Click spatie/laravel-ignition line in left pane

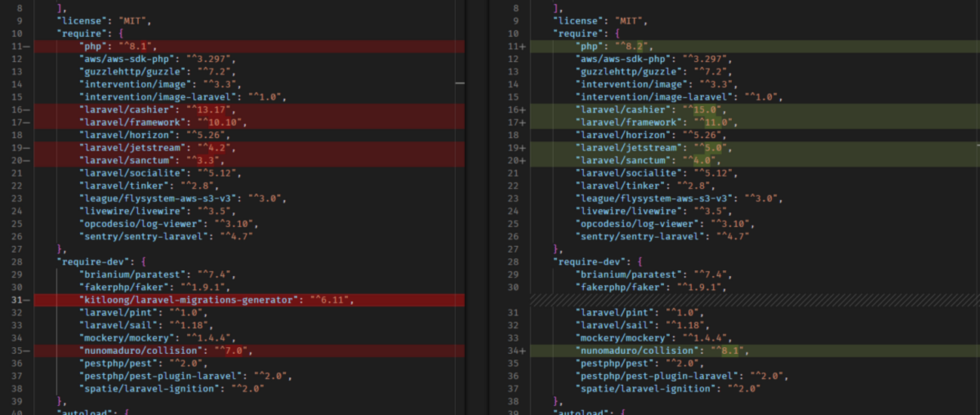click(x=171, y=389)
